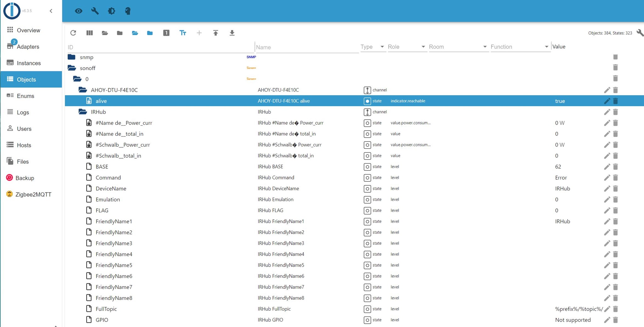This screenshot has width=644, height=327.
Task: Open Zigbee2MQTT in the sidebar
Action: point(31,194)
